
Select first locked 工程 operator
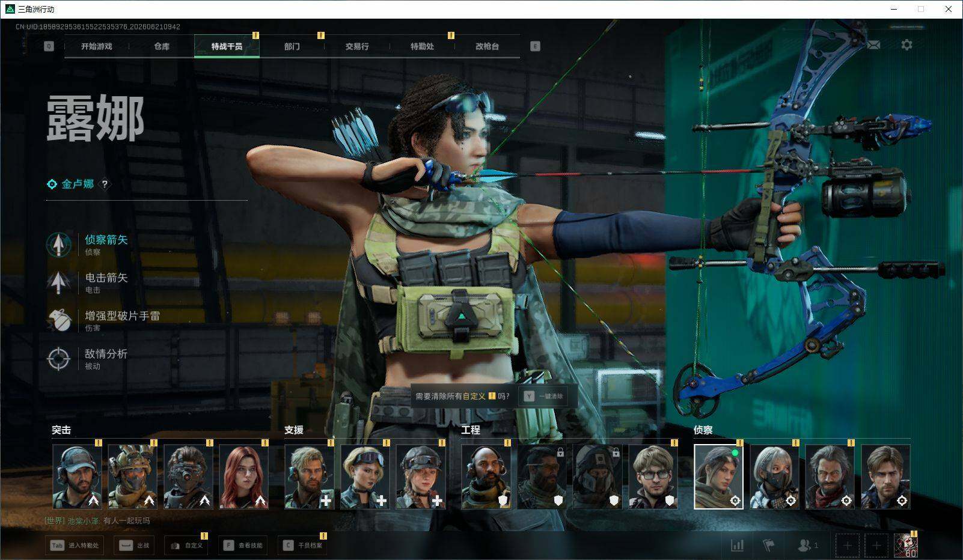[x=542, y=476]
